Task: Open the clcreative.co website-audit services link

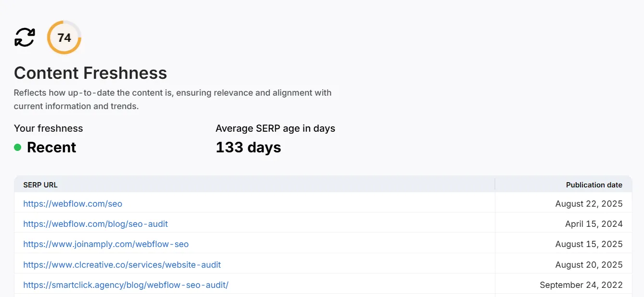Action: (122, 264)
